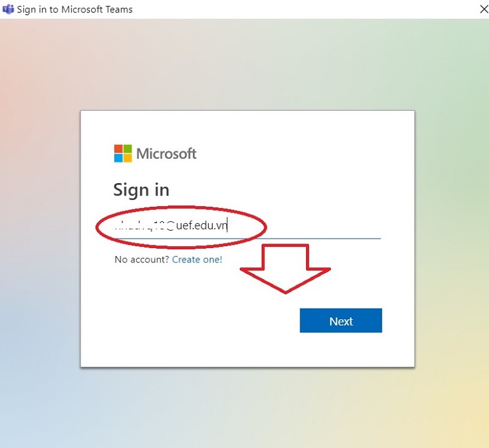Click the four-color Microsoft logo
The width and height of the screenshot is (489, 448).
[x=123, y=154]
